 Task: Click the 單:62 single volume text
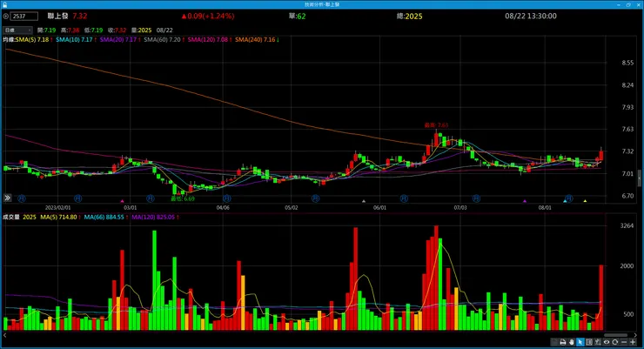pos(297,16)
